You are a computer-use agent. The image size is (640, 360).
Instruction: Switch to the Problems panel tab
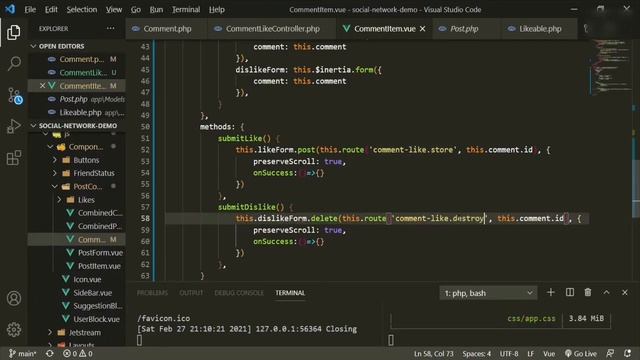tap(152, 293)
